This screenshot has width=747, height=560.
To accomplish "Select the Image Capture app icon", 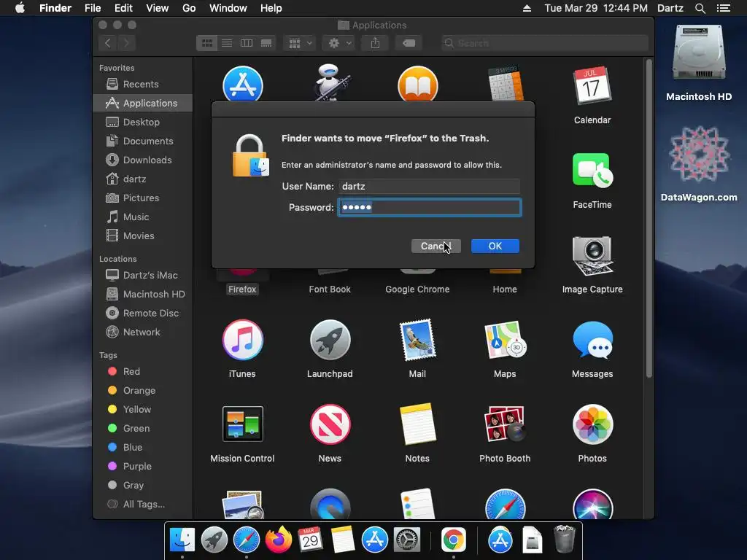I will [592, 256].
